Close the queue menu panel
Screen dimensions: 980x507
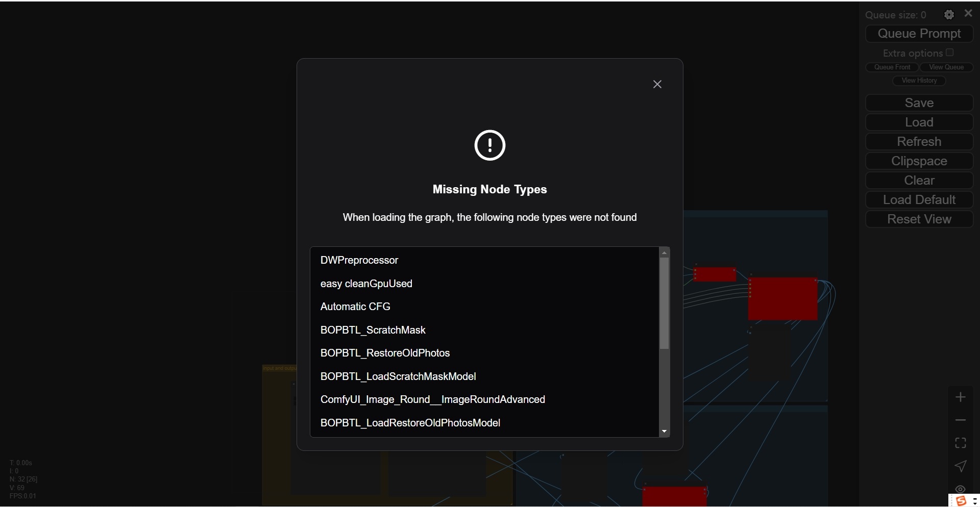point(968,14)
